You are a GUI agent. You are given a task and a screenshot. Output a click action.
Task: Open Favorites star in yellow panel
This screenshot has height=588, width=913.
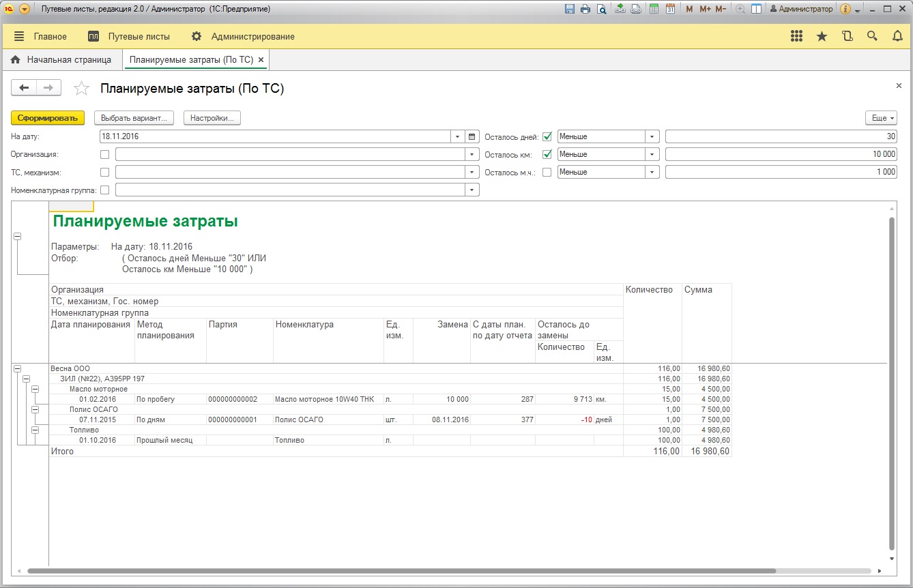[822, 36]
